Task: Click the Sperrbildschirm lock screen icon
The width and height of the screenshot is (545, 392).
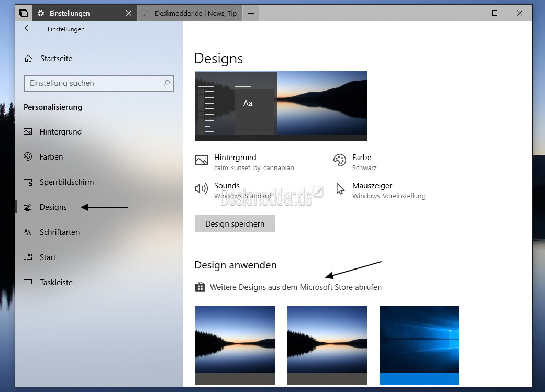Action: (28, 182)
